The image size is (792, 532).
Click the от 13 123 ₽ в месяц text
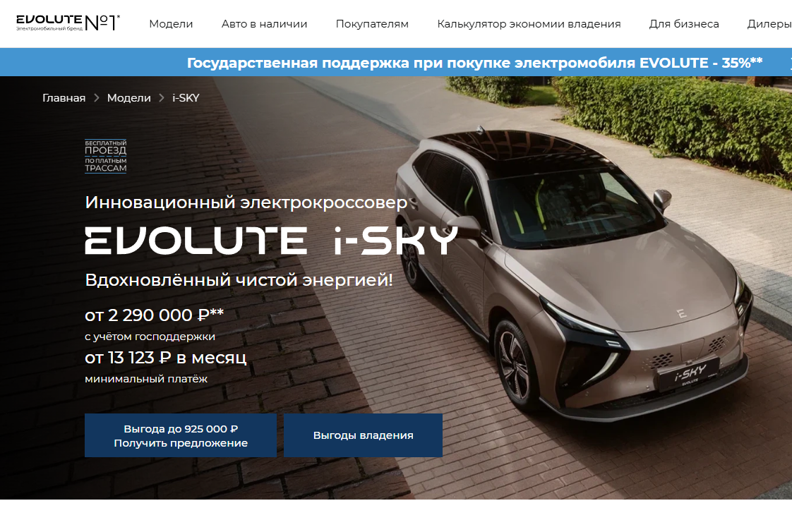[x=166, y=358]
